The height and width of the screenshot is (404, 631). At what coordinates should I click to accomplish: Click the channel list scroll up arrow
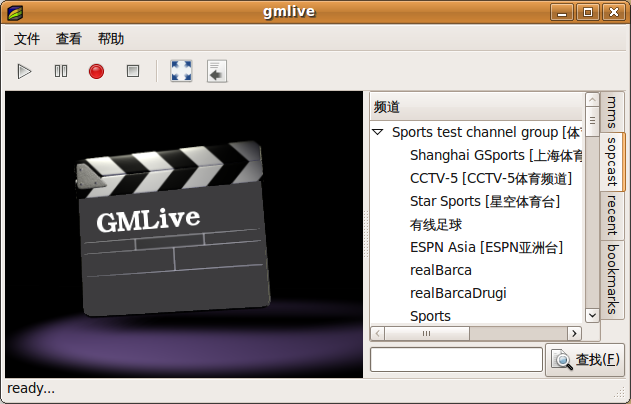point(592,99)
